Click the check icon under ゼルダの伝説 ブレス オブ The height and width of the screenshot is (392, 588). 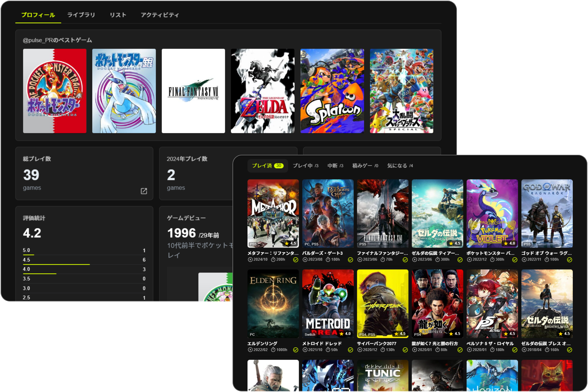[x=569, y=350]
